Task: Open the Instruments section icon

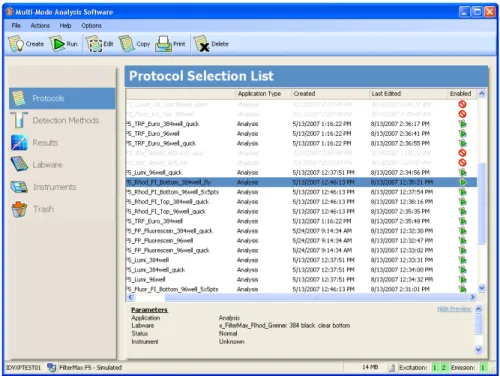Action: tap(19, 187)
